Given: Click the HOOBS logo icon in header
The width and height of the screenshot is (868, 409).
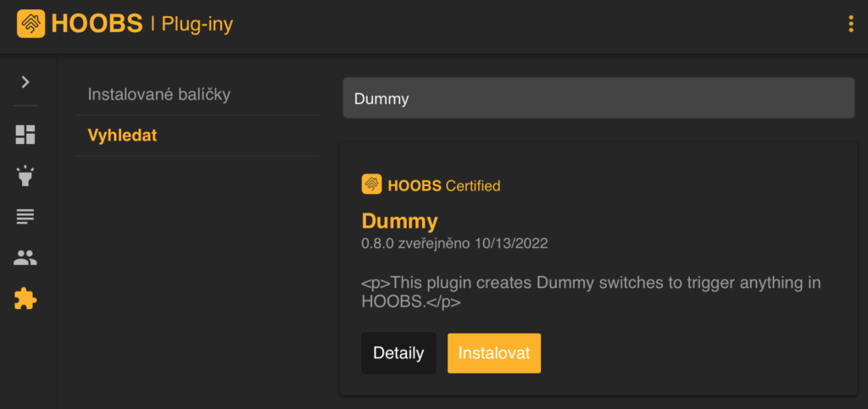Looking at the screenshot, I should tap(31, 24).
